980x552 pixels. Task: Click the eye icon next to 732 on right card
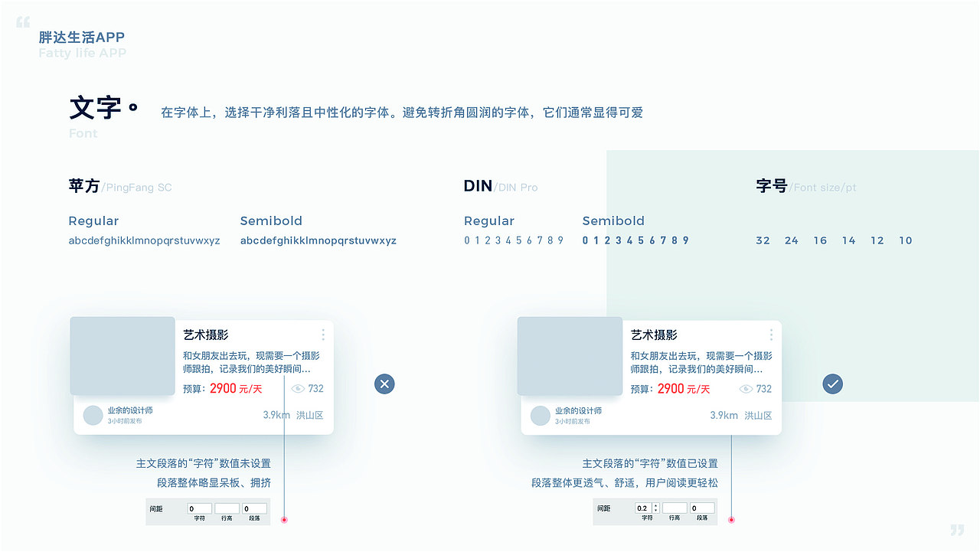click(x=746, y=388)
